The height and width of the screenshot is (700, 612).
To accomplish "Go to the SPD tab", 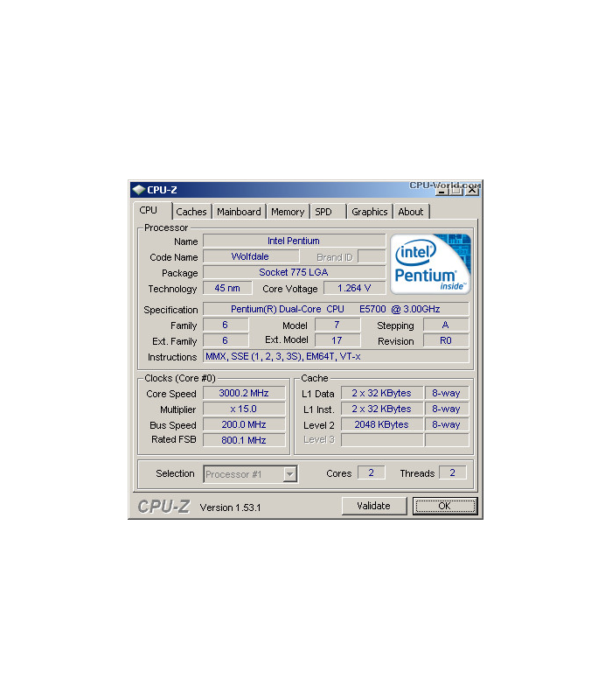I will point(328,212).
